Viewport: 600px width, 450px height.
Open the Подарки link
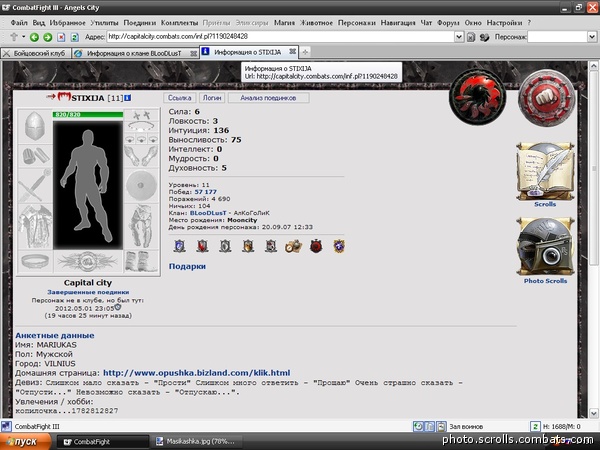tap(187, 266)
